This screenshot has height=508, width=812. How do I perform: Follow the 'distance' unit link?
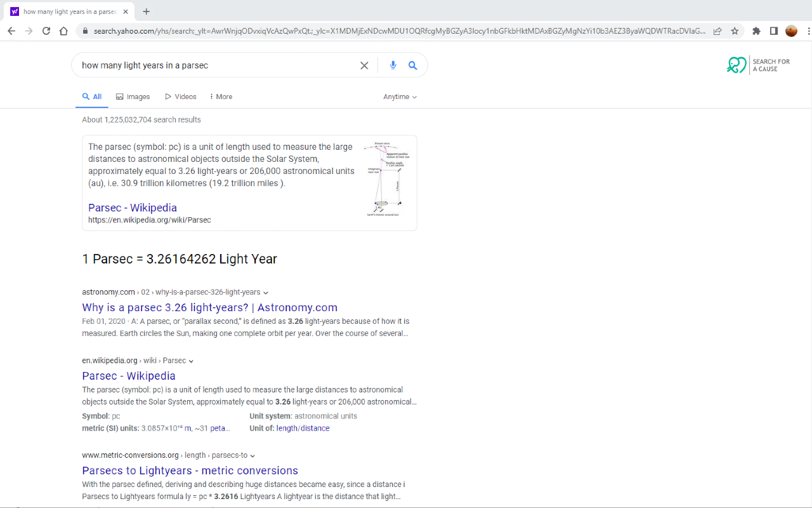pos(315,428)
